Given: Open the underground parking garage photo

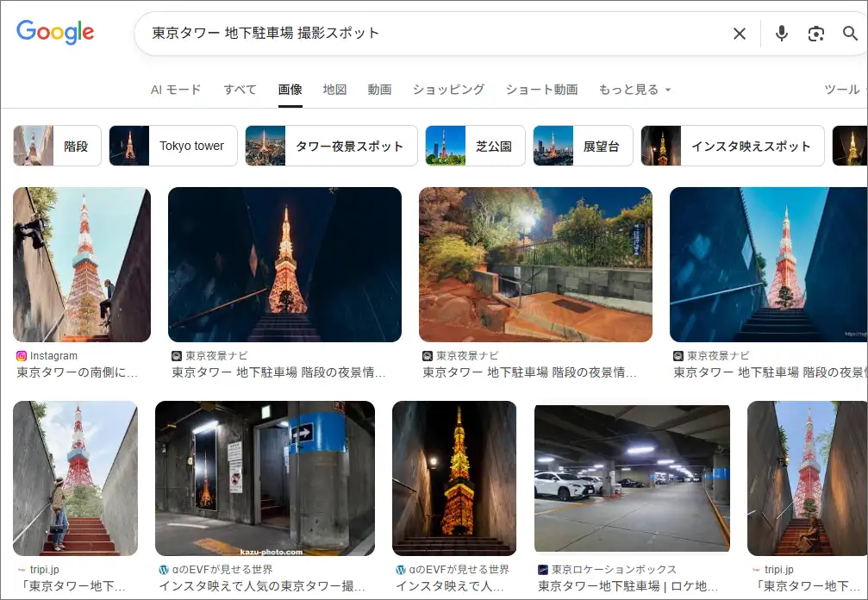Looking at the screenshot, I should (632, 478).
